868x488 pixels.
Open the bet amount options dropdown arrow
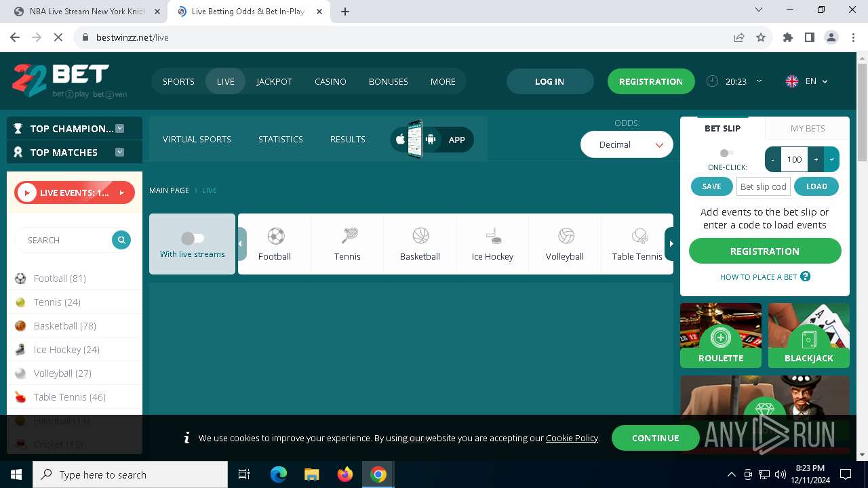point(832,159)
